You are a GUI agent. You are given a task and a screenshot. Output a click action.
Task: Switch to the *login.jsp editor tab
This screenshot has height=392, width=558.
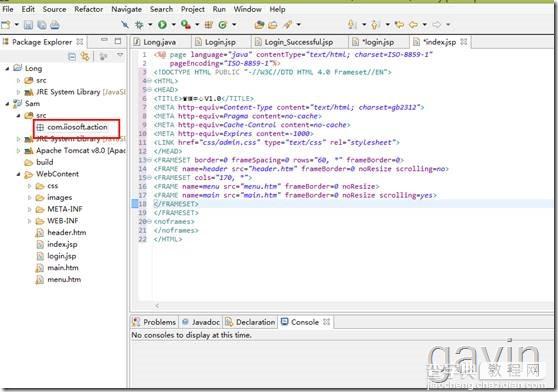(x=378, y=42)
